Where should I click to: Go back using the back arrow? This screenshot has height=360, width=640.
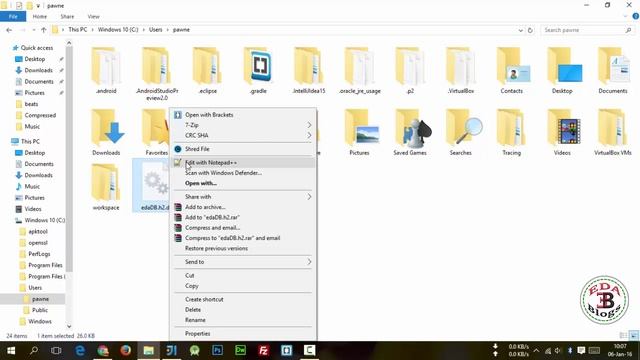9,30
